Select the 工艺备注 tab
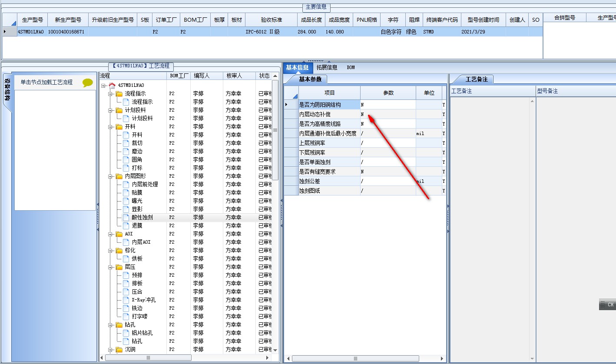The height and width of the screenshot is (364, 616). (x=477, y=79)
